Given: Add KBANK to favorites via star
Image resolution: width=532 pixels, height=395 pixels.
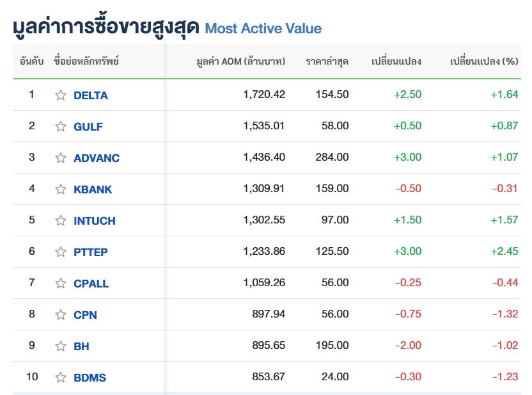Looking at the screenshot, I should (61, 189).
